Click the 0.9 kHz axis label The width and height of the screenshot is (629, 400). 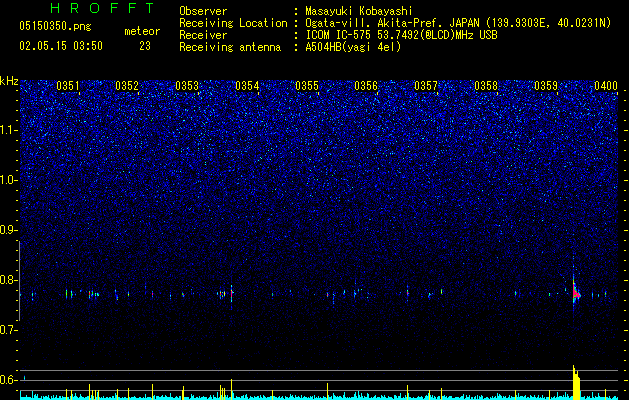(x=9, y=230)
